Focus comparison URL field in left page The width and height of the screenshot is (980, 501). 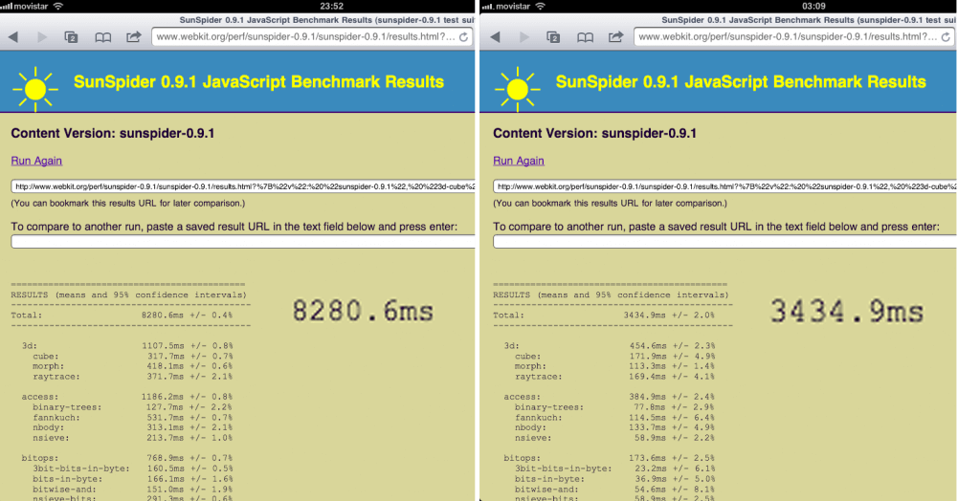[243, 241]
